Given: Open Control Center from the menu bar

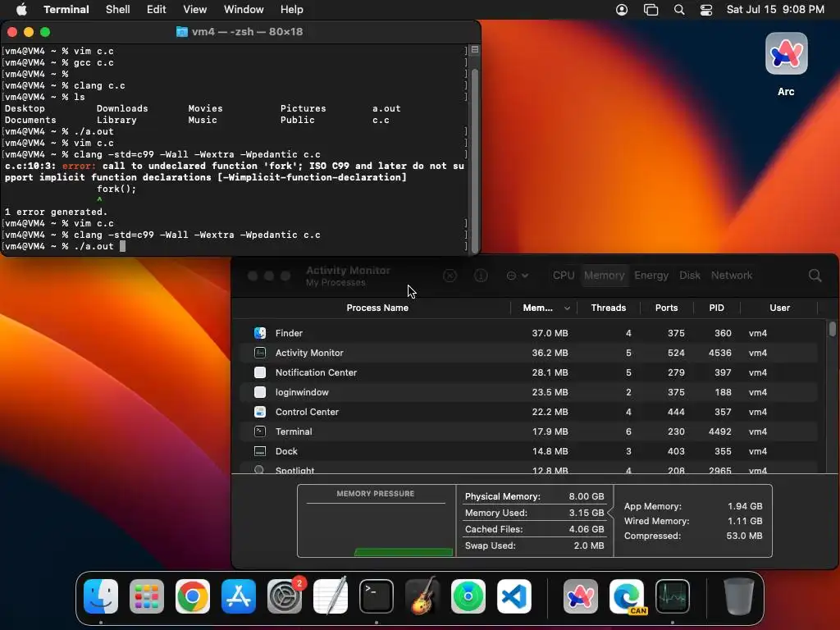Looking at the screenshot, I should [x=706, y=10].
